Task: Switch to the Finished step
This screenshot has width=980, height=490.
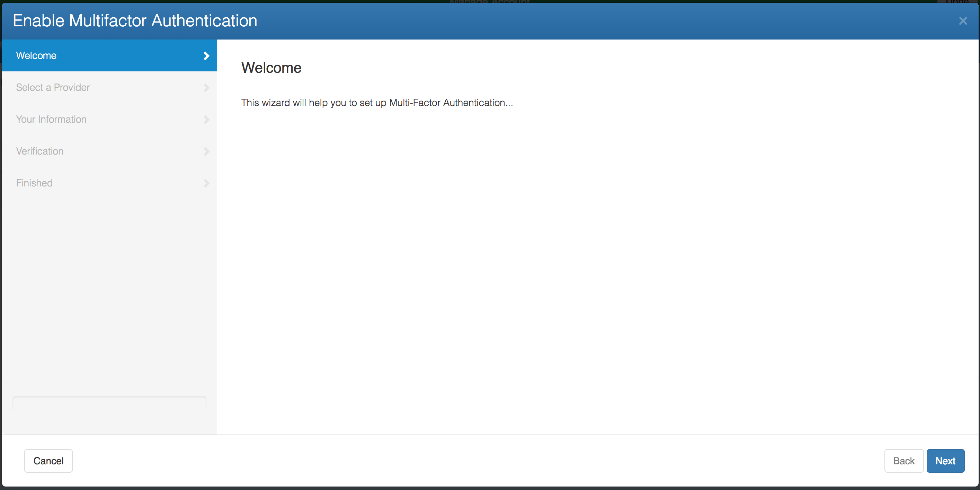Action: tap(34, 183)
